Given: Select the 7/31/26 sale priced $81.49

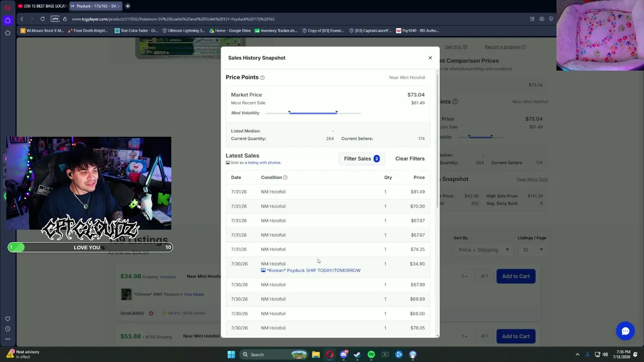Looking at the screenshot, I should coord(328,192).
